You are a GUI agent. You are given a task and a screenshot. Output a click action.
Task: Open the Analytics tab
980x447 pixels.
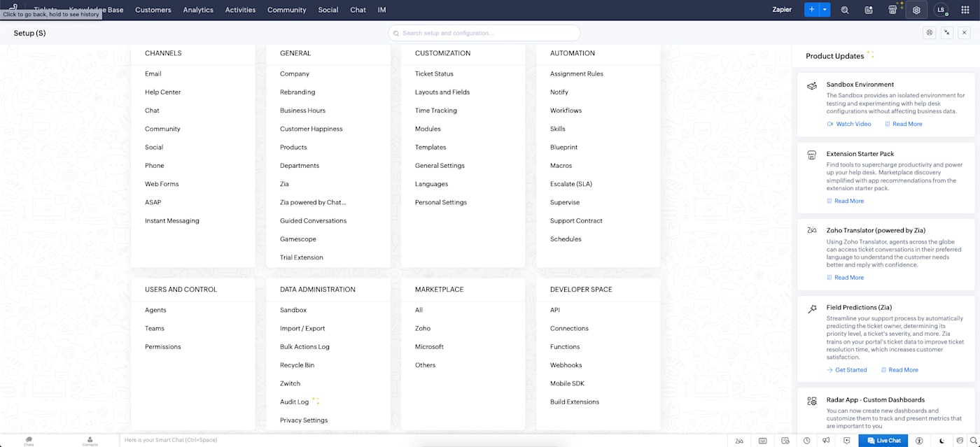pyautogui.click(x=198, y=10)
